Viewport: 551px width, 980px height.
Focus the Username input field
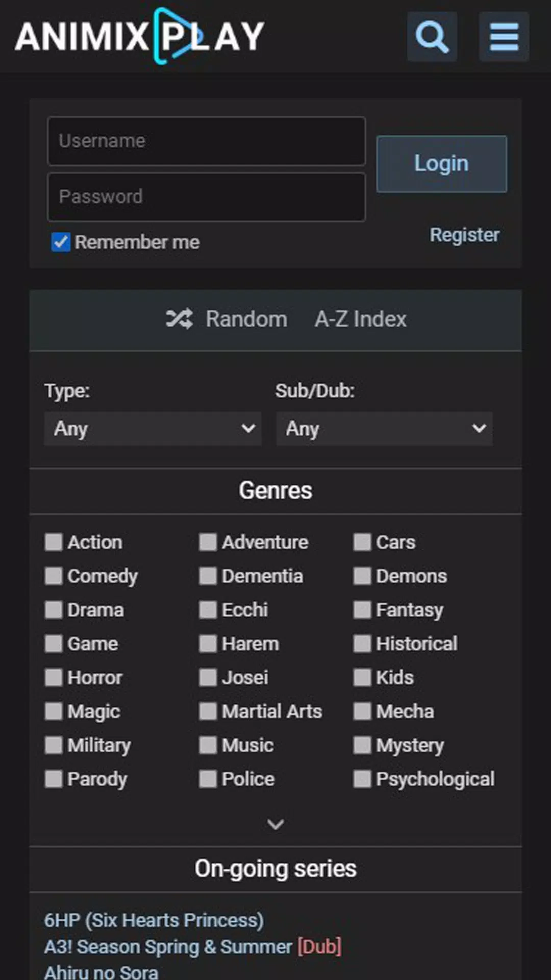click(206, 141)
